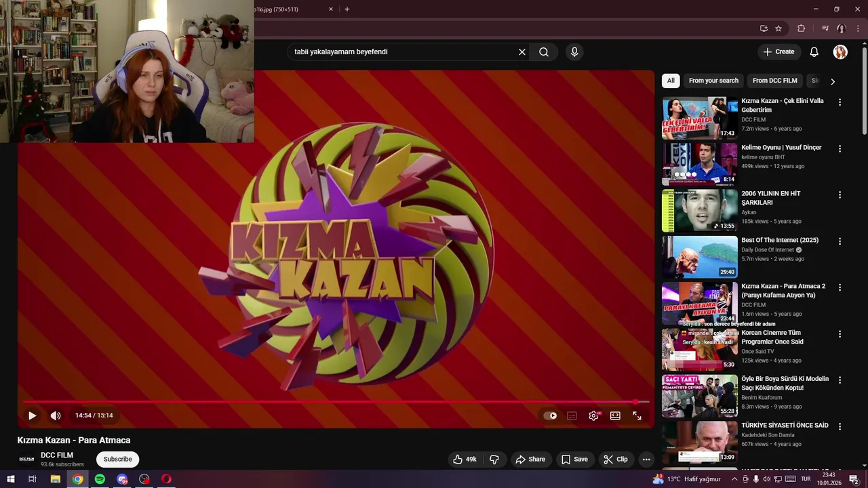Open Korcan Cinemre Tüm Programlar video title
The width and height of the screenshot is (868, 488).
click(x=772, y=338)
